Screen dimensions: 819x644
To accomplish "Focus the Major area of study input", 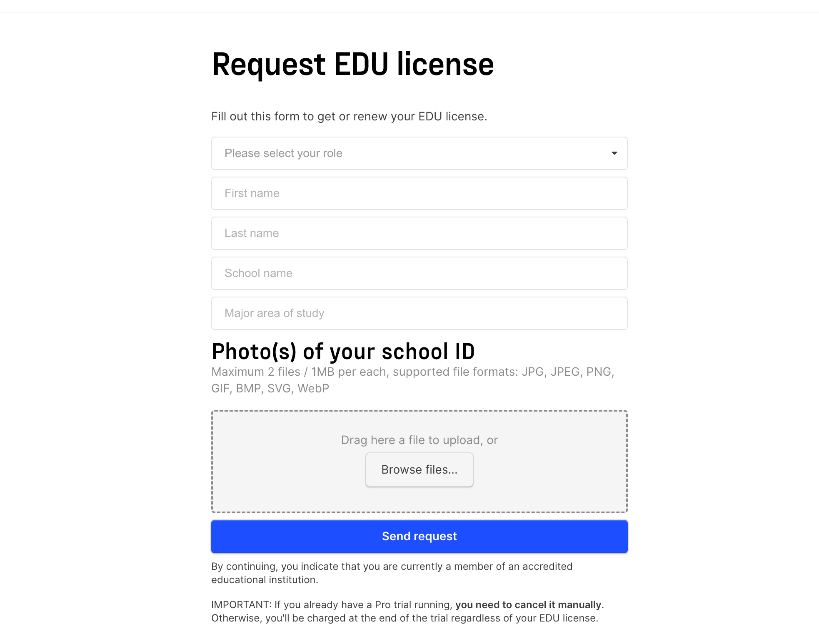I will click(419, 313).
